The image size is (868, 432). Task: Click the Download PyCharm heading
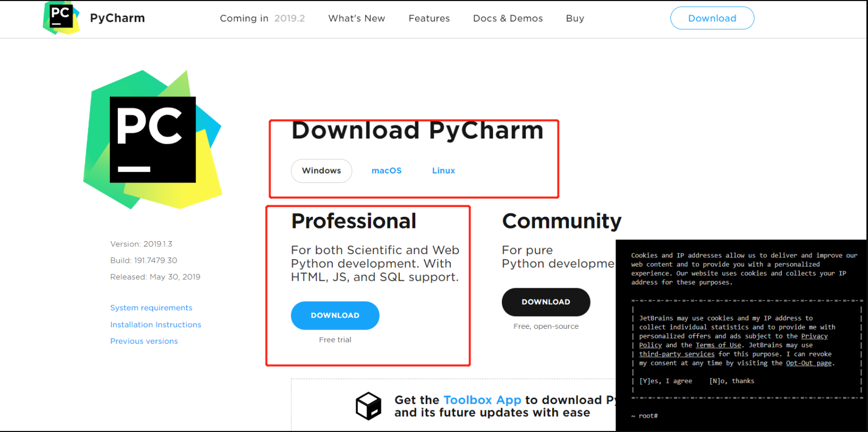pyautogui.click(x=417, y=130)
